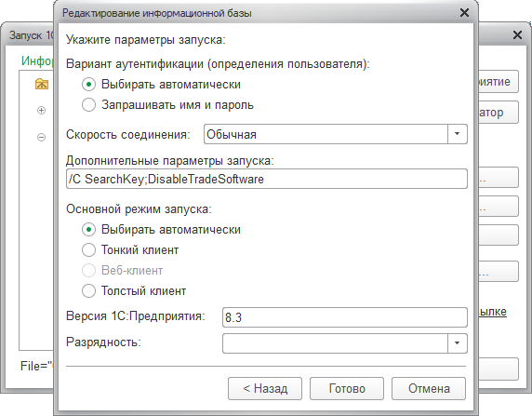Collapse the tree node with minus icon
The height and width of the screenshot is (416, 532).
click(41, 137)
